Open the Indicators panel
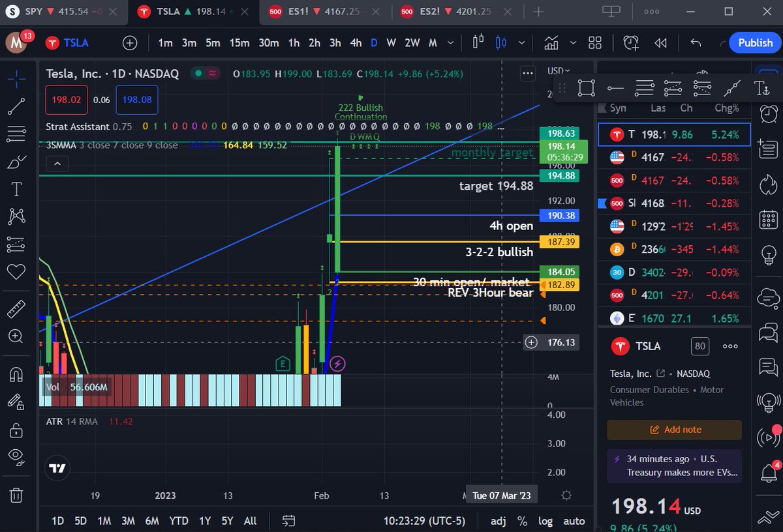 (551, 42)
